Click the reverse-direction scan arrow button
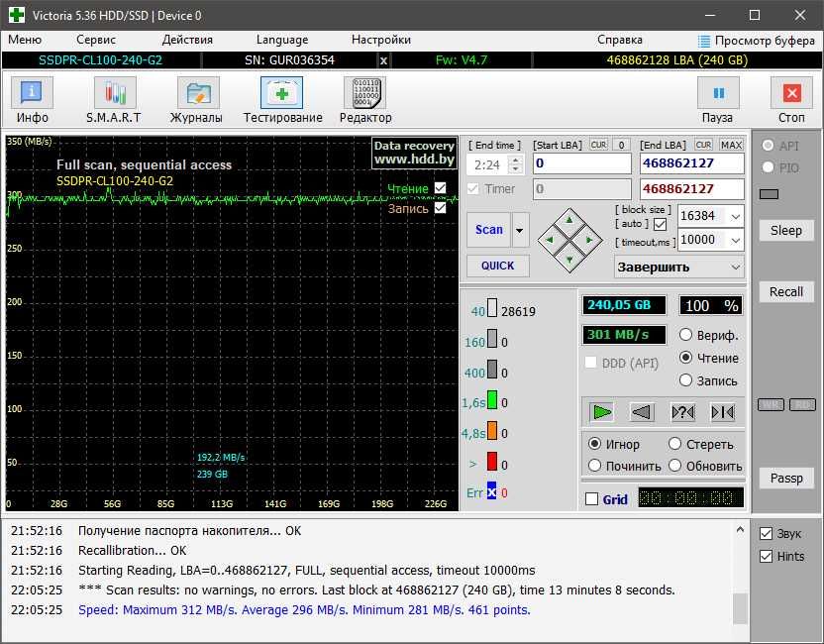Screen dimensions: 824x644 coord(642,412)
